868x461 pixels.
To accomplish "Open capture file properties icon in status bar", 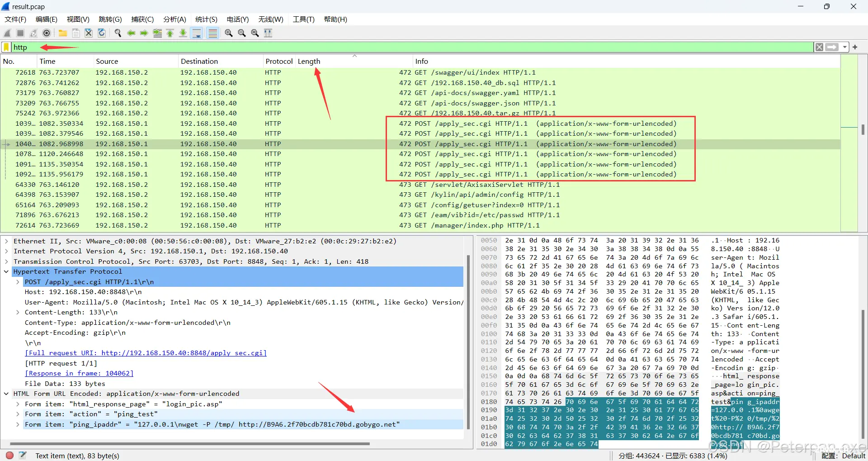I will (23, 455).
